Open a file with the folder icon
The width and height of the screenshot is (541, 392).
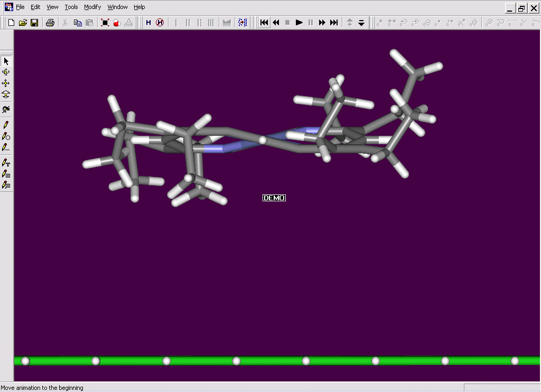pyautogui.click(x=23, y=23)
